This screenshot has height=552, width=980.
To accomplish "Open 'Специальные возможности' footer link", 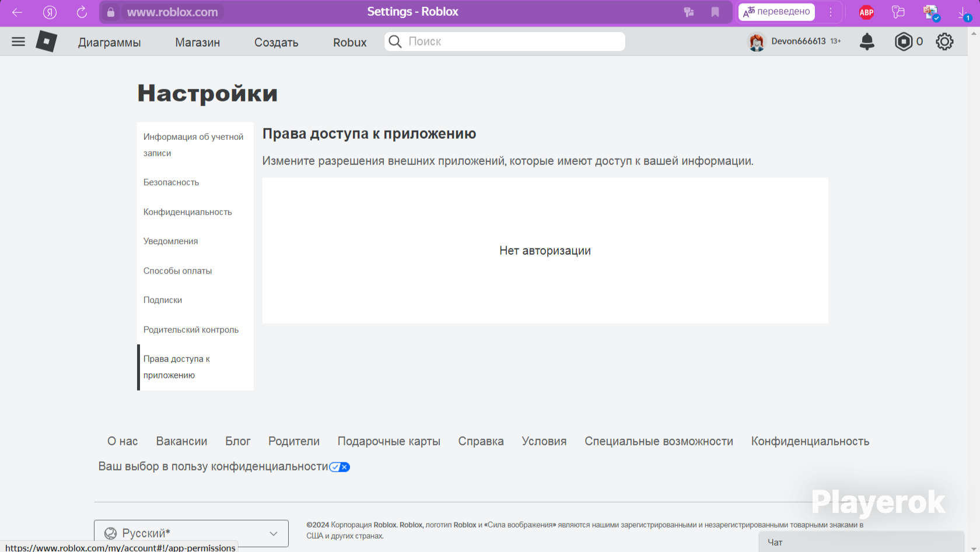I will (659, 441).
